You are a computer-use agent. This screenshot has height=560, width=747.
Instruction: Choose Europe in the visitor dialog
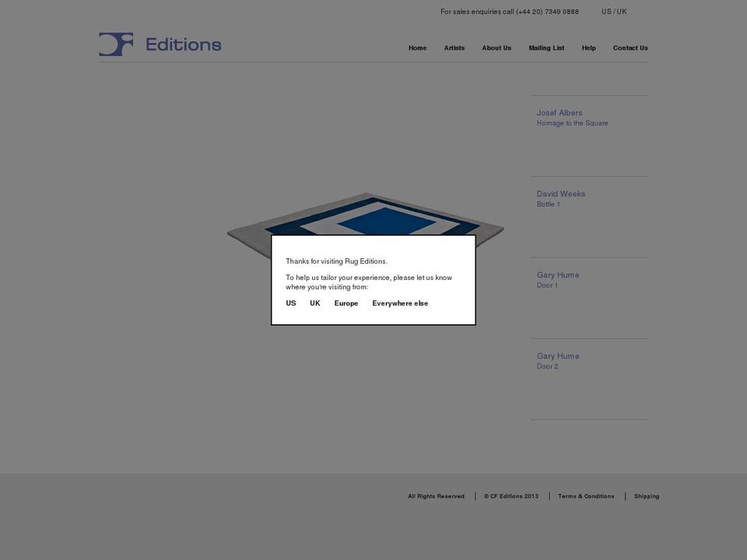346,303
